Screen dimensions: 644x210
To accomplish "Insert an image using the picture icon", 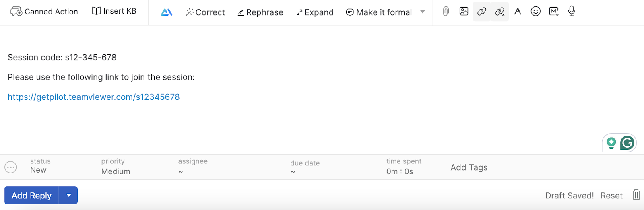I will (x=464, y=11).
